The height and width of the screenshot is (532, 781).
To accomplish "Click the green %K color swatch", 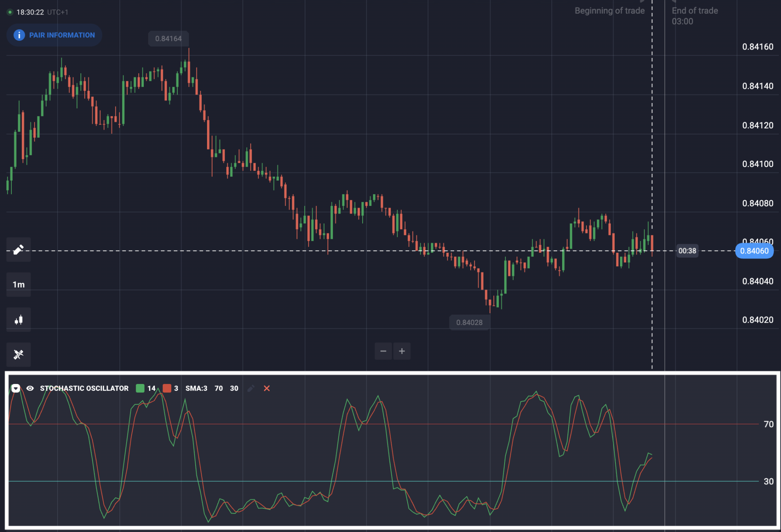I will point(140,388).
